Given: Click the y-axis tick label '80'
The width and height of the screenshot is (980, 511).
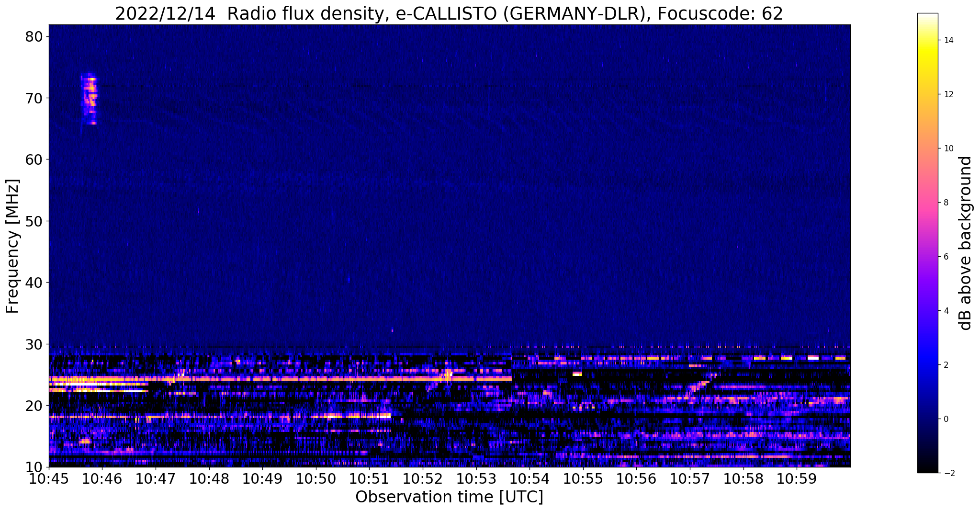Looking at the screenshot, I should [x=35, y=36].
